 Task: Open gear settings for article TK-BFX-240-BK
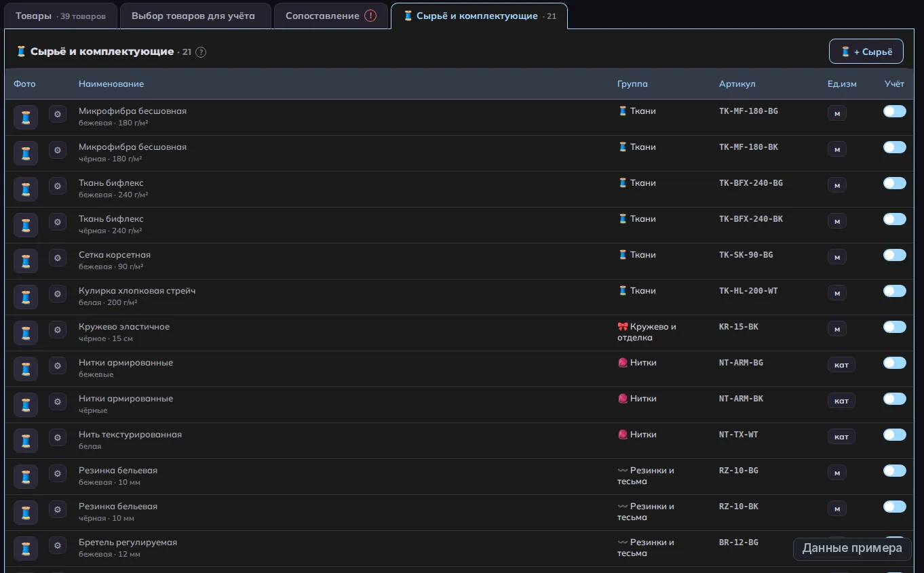coord(58,222)
